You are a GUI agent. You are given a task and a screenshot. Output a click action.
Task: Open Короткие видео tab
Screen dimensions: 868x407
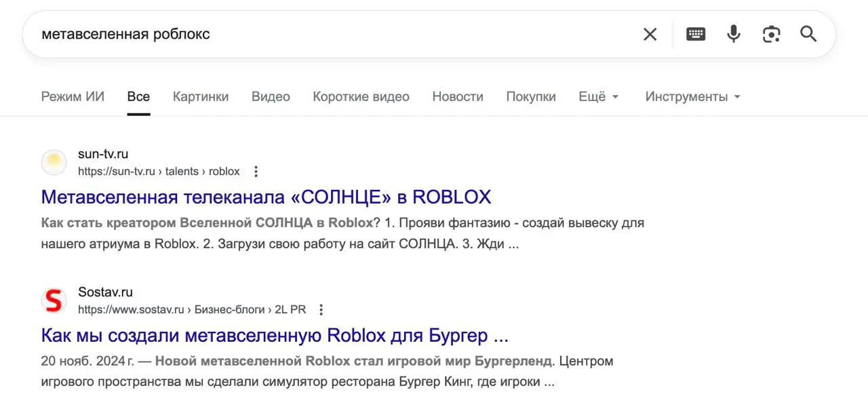(x=361, y=96)
